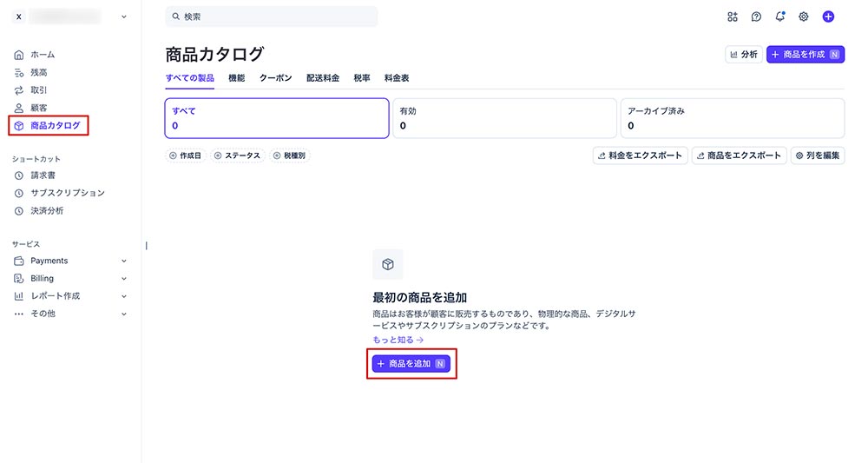Screen dimensions: 868x463
Task: Click the purple plus create icon
Action: pos(828,17)
